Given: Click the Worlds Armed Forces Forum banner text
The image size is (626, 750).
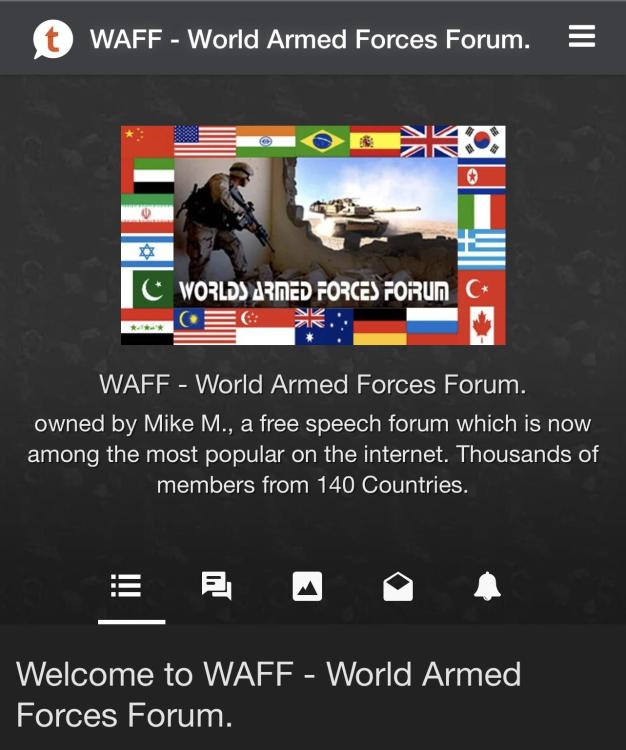Looking at the screenshot, I should (x=314, y=290).
